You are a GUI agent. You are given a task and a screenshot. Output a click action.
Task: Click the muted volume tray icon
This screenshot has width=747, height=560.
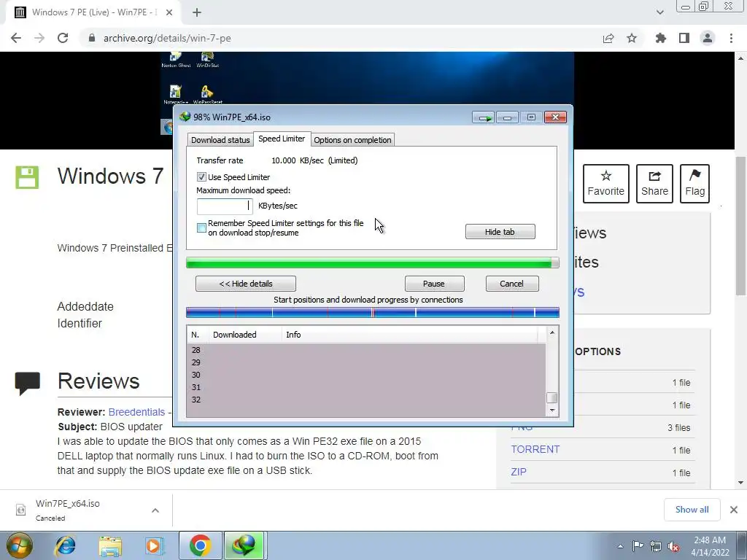673,546
